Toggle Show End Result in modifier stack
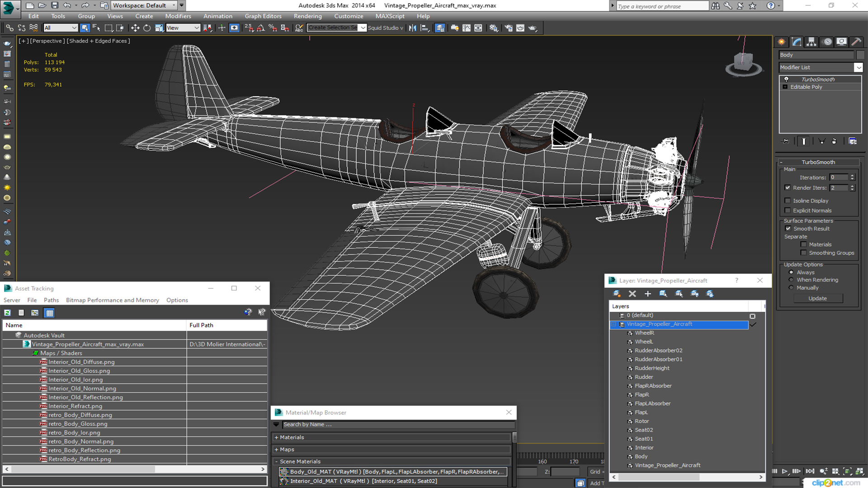Screen dimensions: 868x488 (804, 141)
